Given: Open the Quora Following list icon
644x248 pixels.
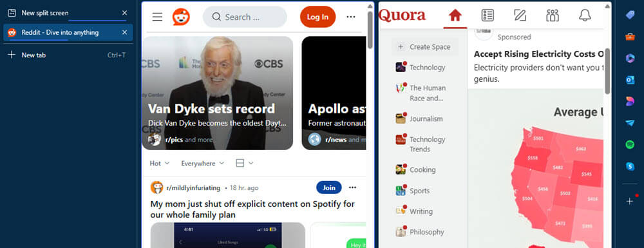Looking at the screenshot, I should coord(488,15).
